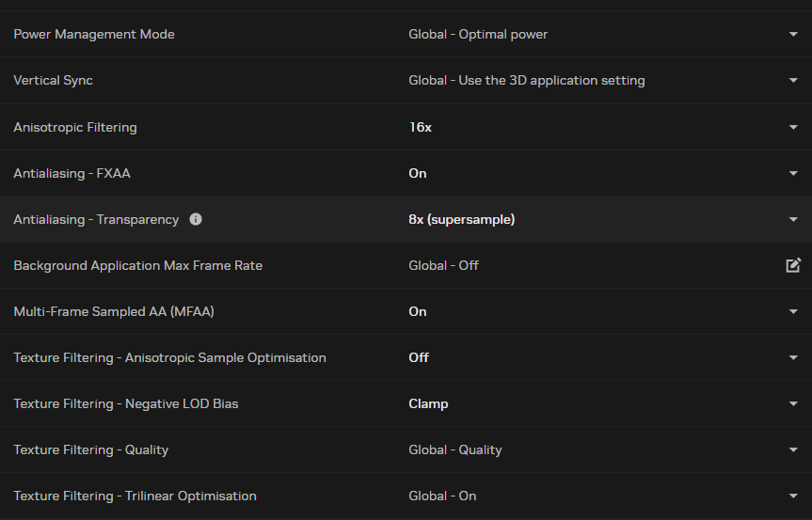
Task: Click the info icon beside Antialiasing - Transparency
Action: (x=196, y=219)
